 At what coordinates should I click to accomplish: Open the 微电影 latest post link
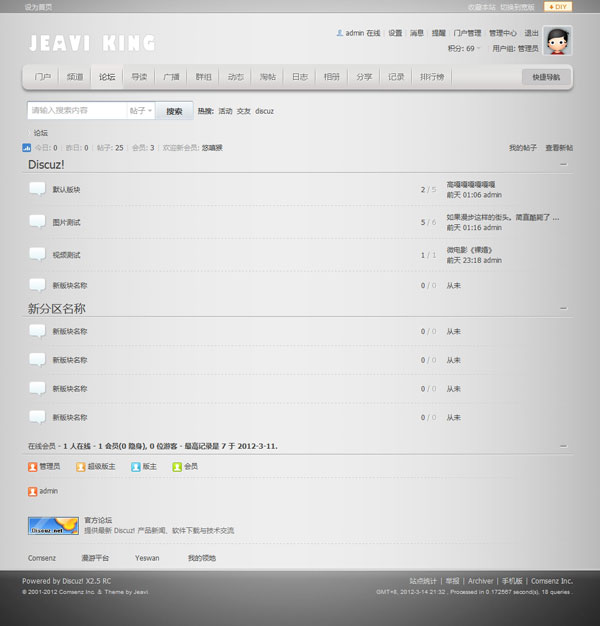(x=469, y=250)
